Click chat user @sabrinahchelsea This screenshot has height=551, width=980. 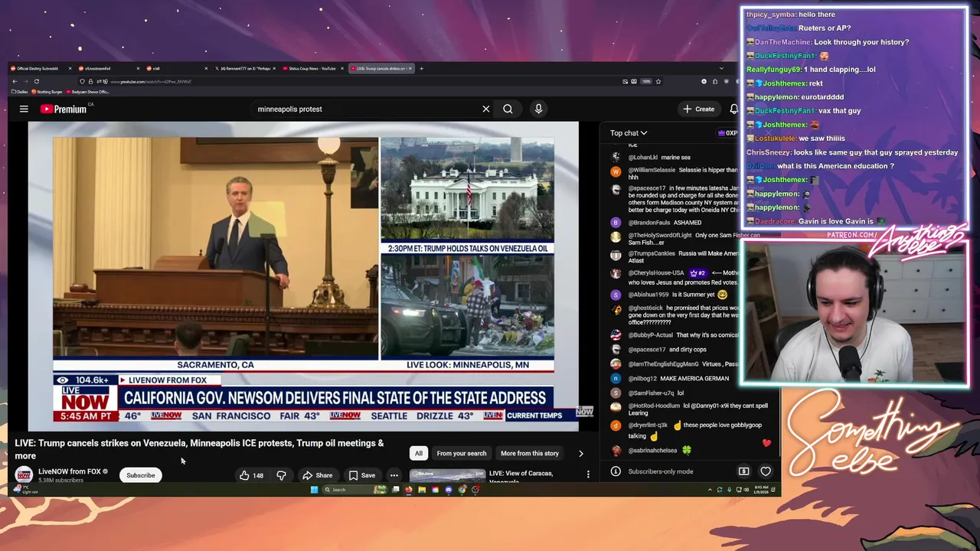click(x=652, y=450)
